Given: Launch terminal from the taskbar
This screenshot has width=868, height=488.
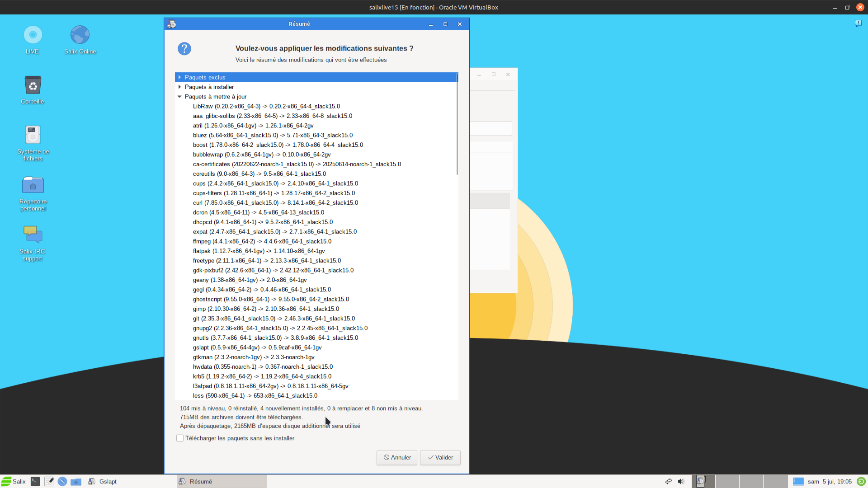Looking at the screenshot, I should pyautogui.click(x=35, y=482).
